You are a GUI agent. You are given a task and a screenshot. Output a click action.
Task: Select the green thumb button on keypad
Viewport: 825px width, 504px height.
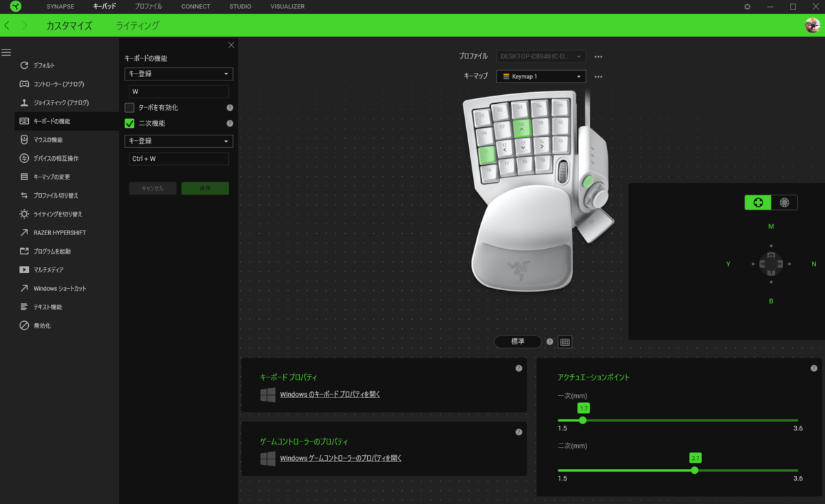pos(588,182)
